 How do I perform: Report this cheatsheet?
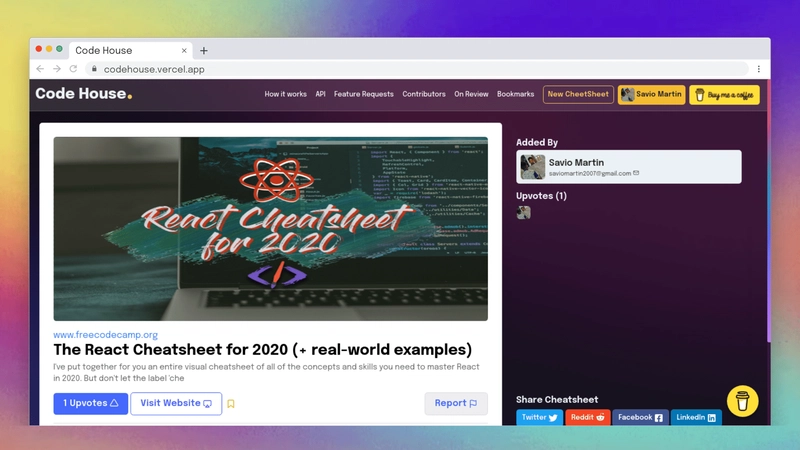[456, 403]
